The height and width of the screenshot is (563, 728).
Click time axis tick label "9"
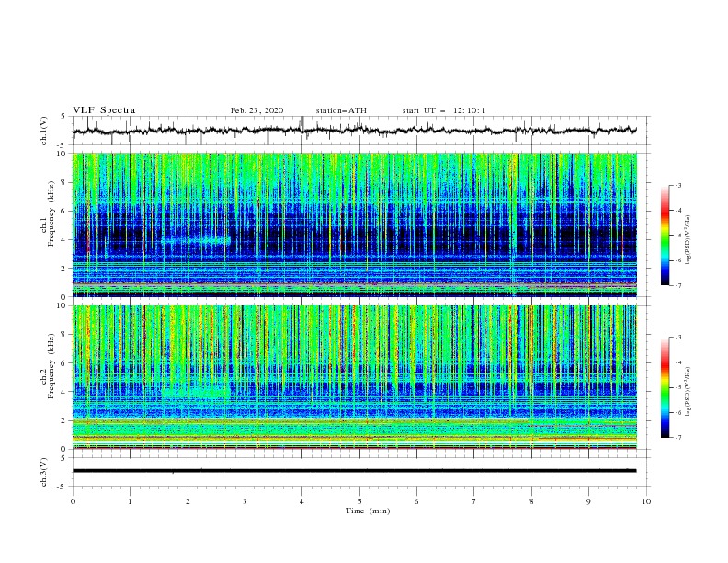click(588, 501)
